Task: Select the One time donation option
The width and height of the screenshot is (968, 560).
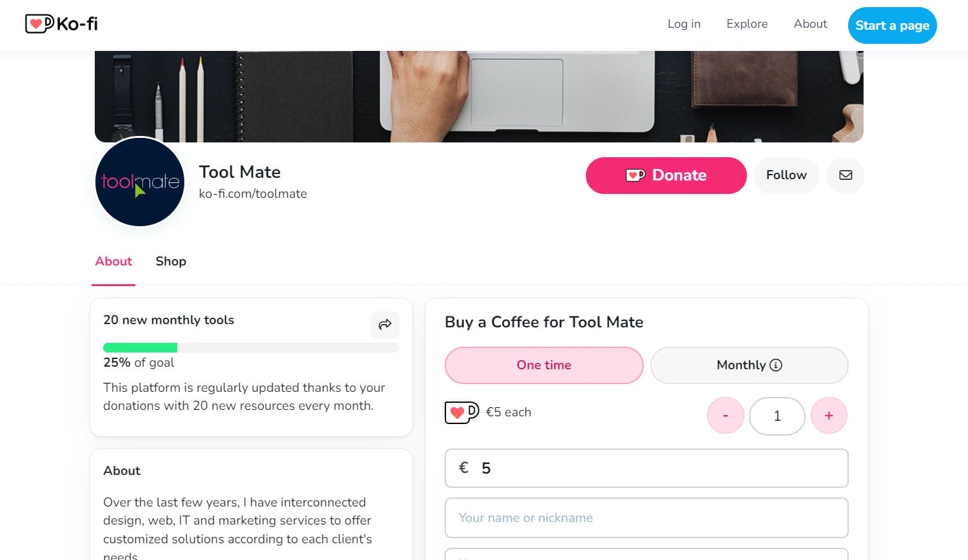Action: click(543, 365)
